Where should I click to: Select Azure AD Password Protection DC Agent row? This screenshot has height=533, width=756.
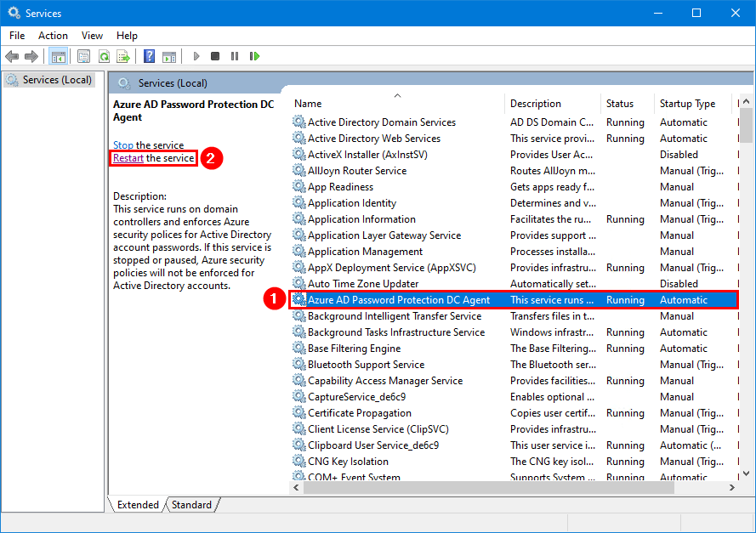514,300
